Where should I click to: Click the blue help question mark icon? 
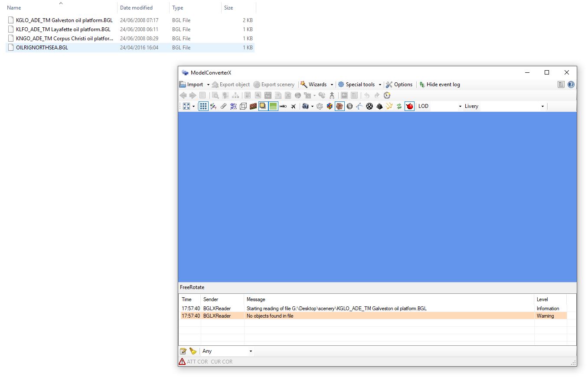[x=571, y=84]
